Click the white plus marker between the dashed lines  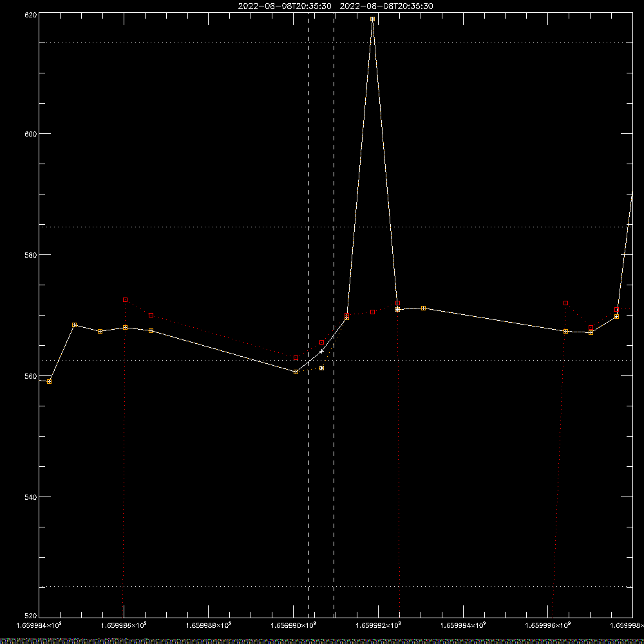[x=321, y=351]
